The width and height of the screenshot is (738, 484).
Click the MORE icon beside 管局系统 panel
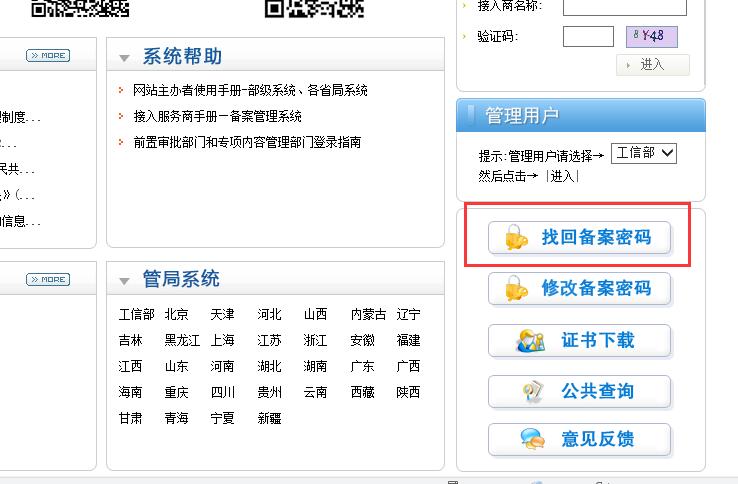coord(48,280)
